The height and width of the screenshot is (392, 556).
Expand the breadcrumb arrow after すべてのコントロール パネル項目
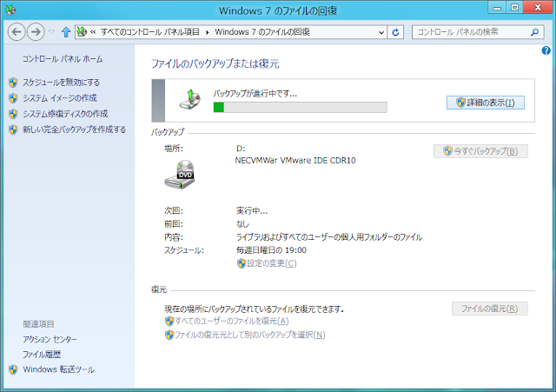[x=207, y=32]
